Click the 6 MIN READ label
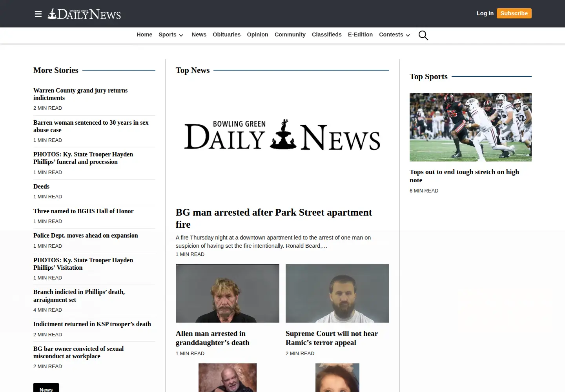 pos(424,191)
